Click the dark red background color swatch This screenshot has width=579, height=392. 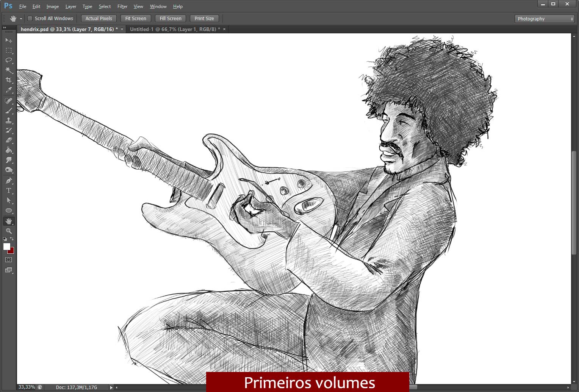(12, 251)
